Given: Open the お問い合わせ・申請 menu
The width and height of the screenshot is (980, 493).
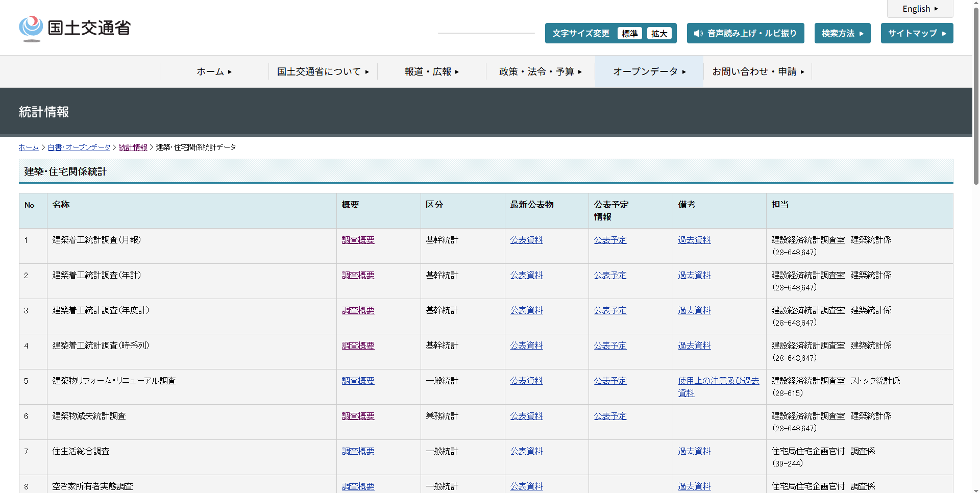Looking at the screenshot, I should coord(758,72).
